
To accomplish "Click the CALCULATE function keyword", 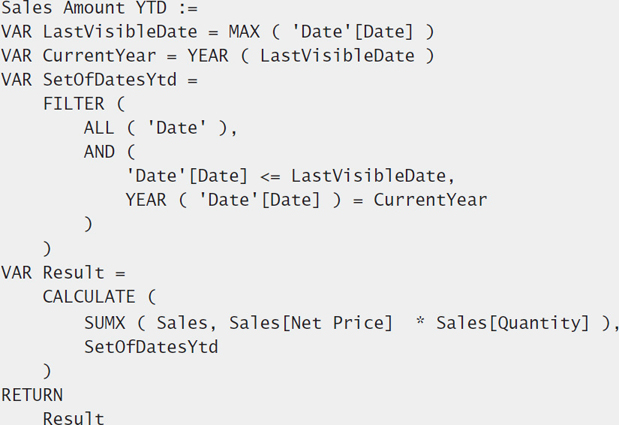I will click(x=89, y=297).
